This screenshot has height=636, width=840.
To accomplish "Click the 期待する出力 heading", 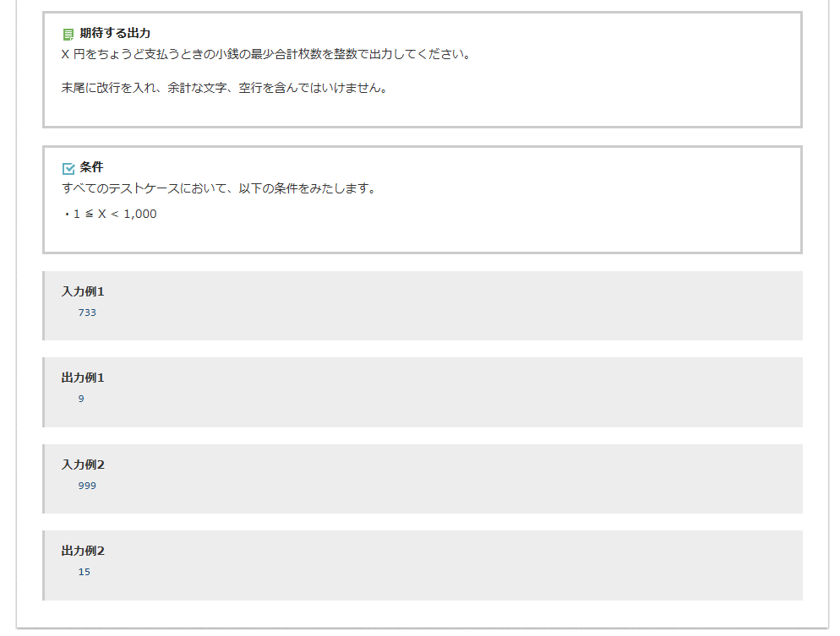I will 115,34.
